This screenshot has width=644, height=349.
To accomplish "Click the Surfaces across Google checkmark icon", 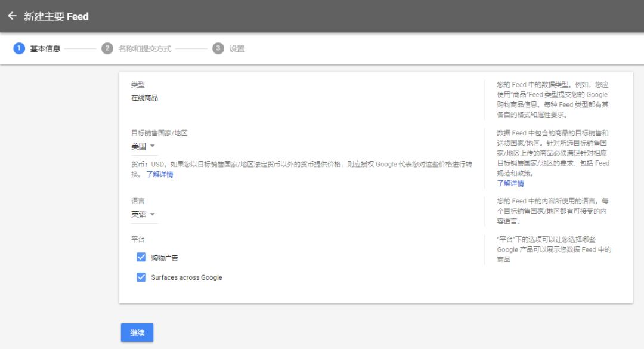I will [141, 277].
